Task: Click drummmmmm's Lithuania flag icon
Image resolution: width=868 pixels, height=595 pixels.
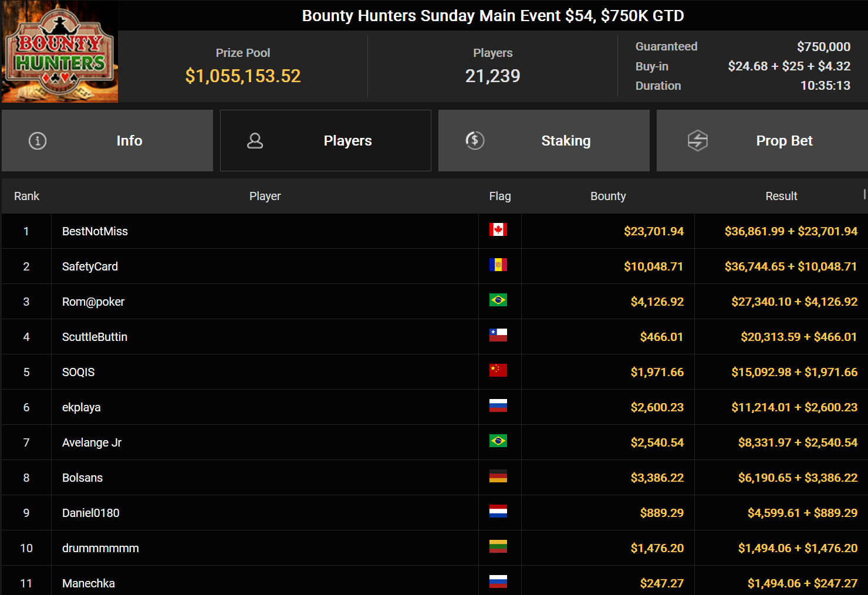Action: coord(498,546)
